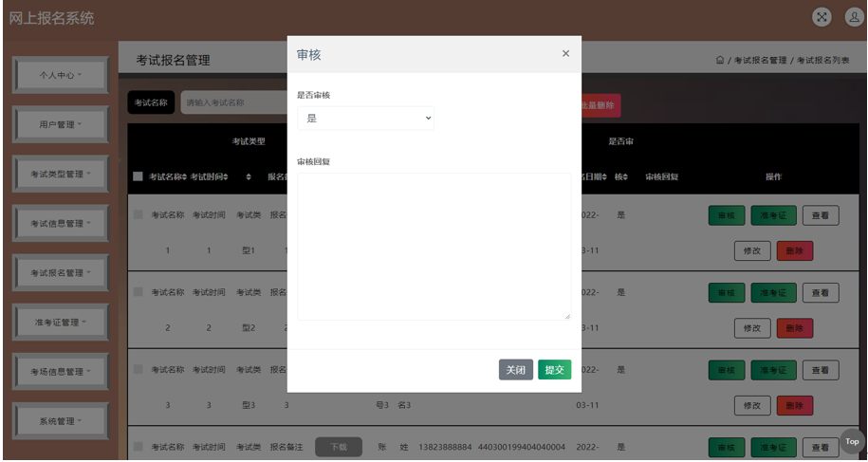This screenshot has height=462, width=868.
Task: Click the 网上报名系统 title
Action: pyautogui.click(x=51, y=18)
